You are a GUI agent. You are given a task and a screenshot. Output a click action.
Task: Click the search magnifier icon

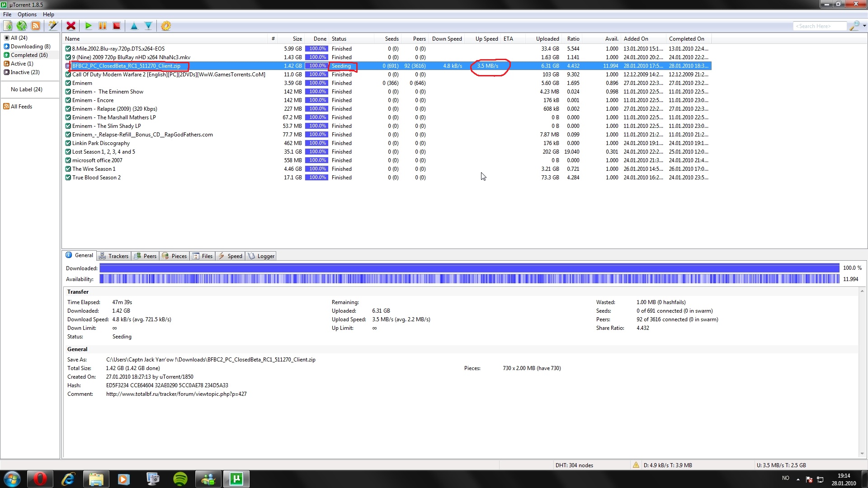854,26
